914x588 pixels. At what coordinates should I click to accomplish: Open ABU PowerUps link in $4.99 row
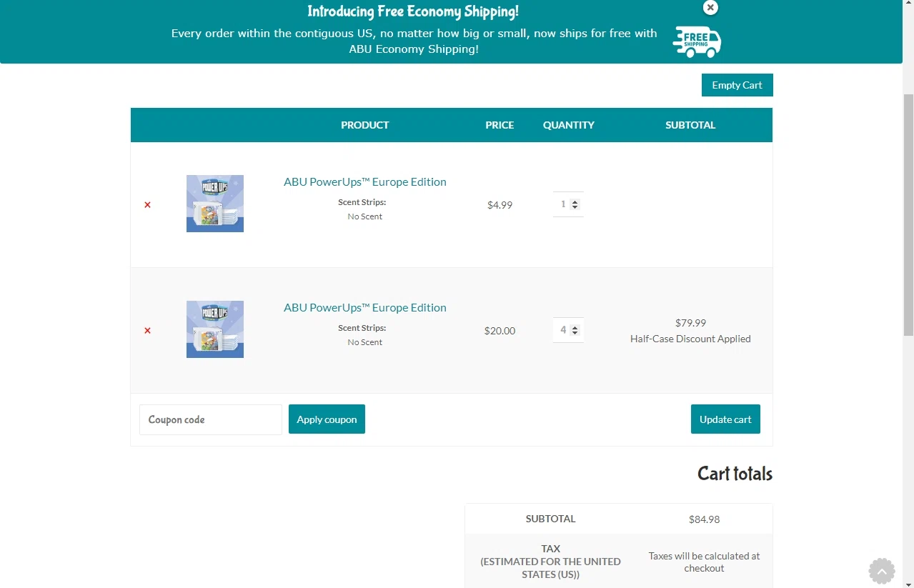tap(365, 181)
